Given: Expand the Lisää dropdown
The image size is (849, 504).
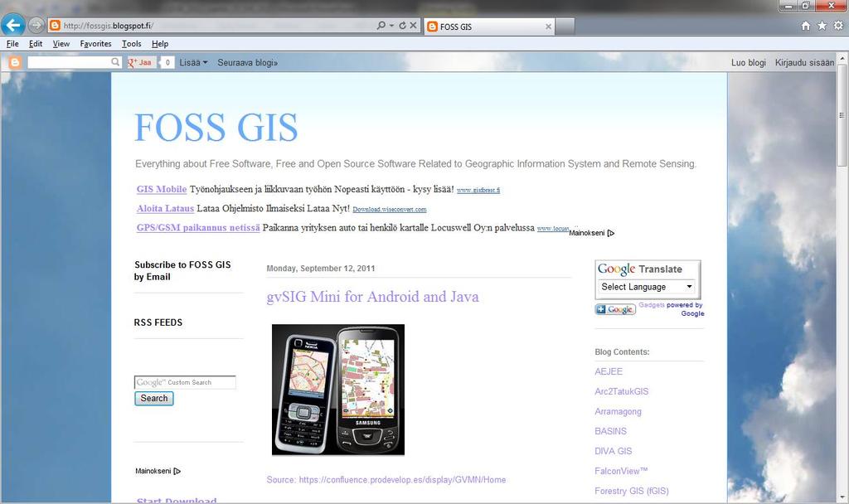Looking at the screenshot, I should (x=193, y=63).
